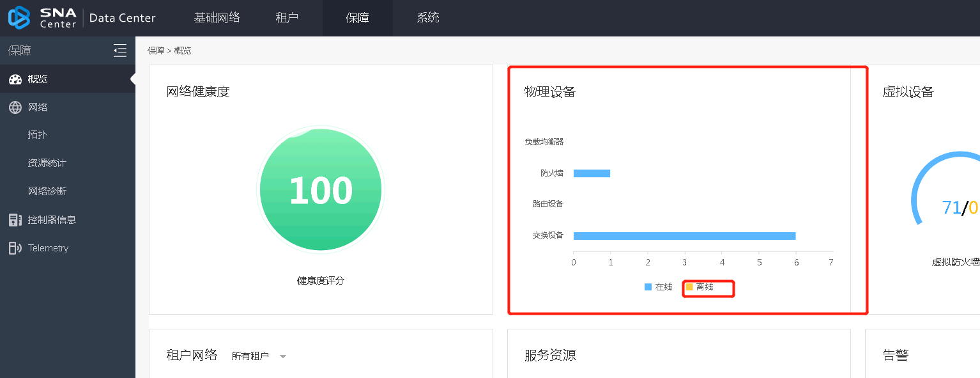The image size is (980, 378).
Task: Click the 负载均衡器 axis label
Action: pyautogui.click(x=544, y=141)
